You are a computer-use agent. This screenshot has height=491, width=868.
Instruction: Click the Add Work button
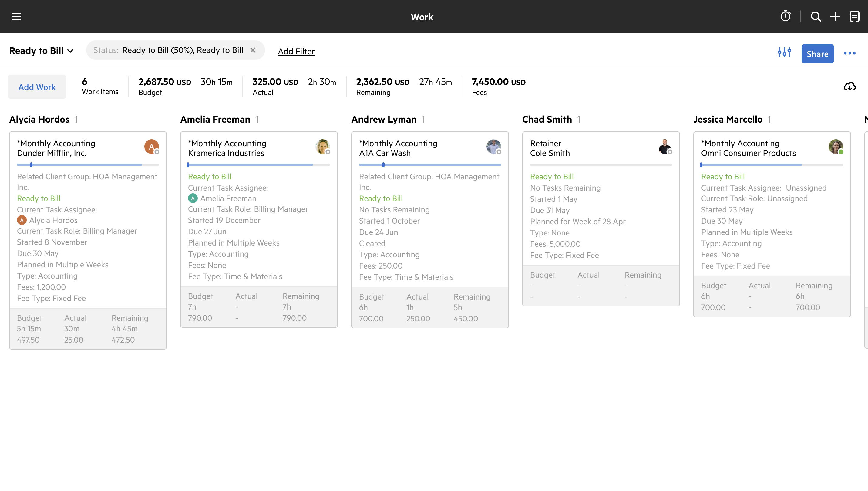click(37, 87)
